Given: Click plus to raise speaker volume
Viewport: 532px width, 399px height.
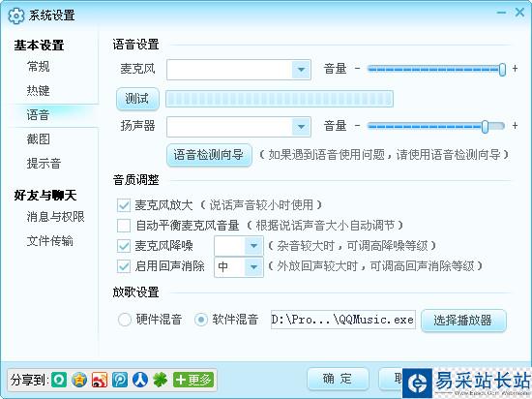Looking at the screenshot, I should click(515, 126).
